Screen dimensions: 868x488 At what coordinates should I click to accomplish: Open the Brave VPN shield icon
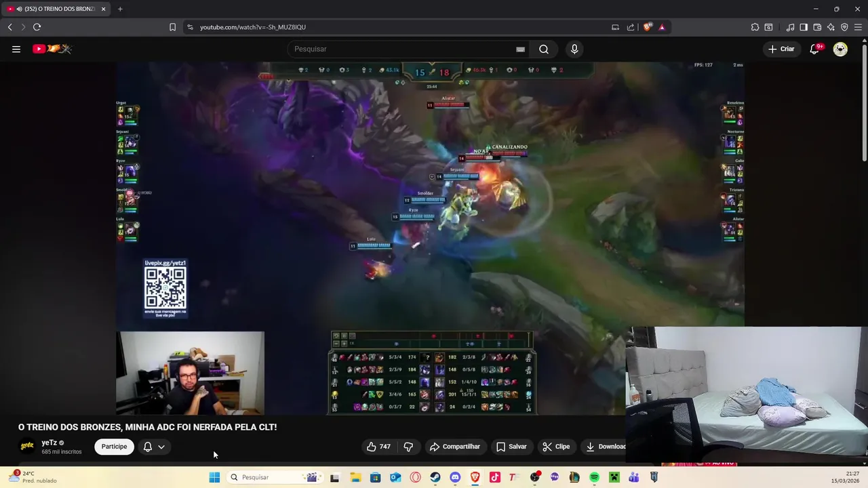coord(844,27)
